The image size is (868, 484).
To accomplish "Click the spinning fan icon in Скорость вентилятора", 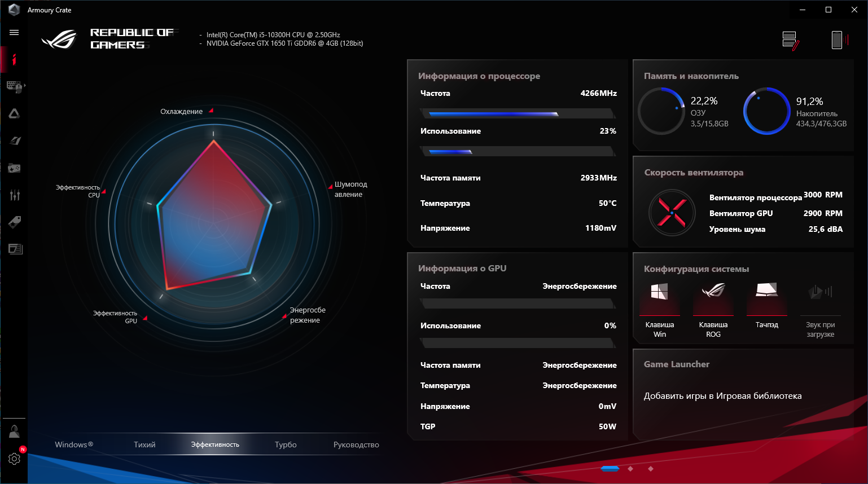I will (x=672, y=213).
